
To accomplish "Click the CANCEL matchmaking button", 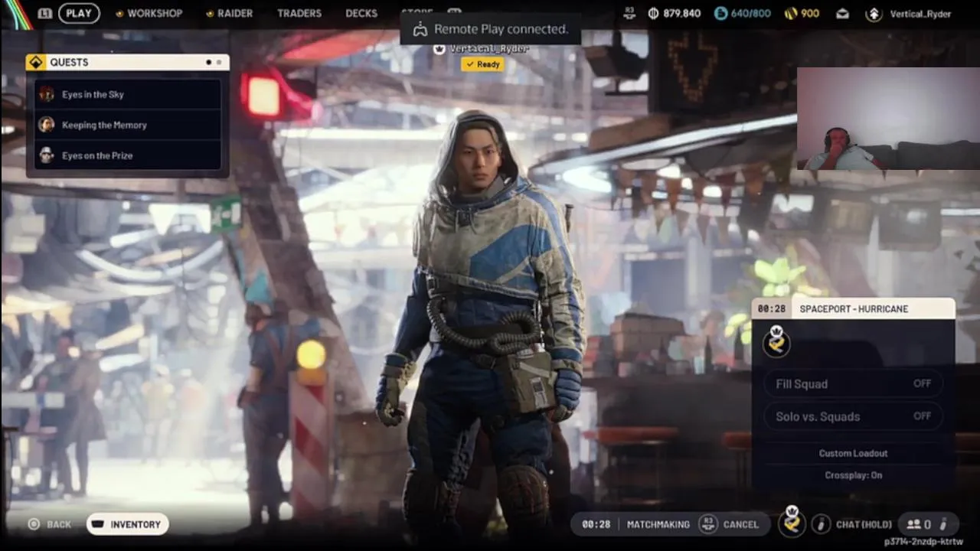I will click(x=741, y=524).
